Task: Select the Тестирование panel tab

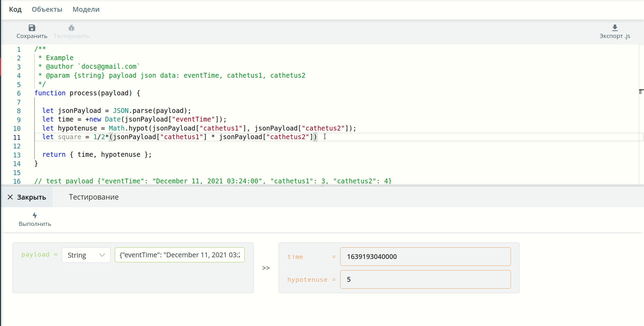Action: point(94,197)
